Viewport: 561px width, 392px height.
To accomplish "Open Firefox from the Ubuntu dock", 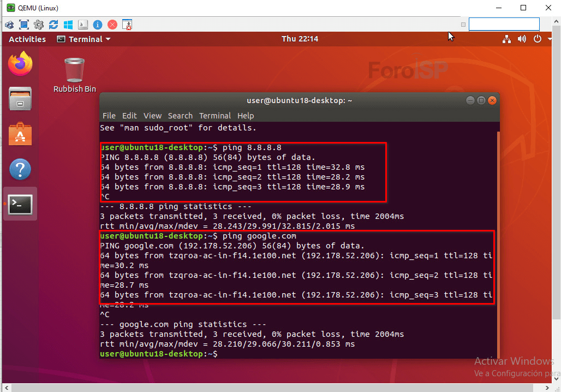I will click(x=20, y=64).
